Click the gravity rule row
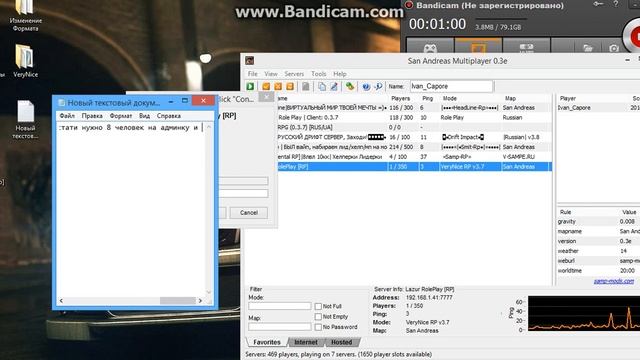The width and height of the screenshot is (640, 360). [x=598, y=222]
